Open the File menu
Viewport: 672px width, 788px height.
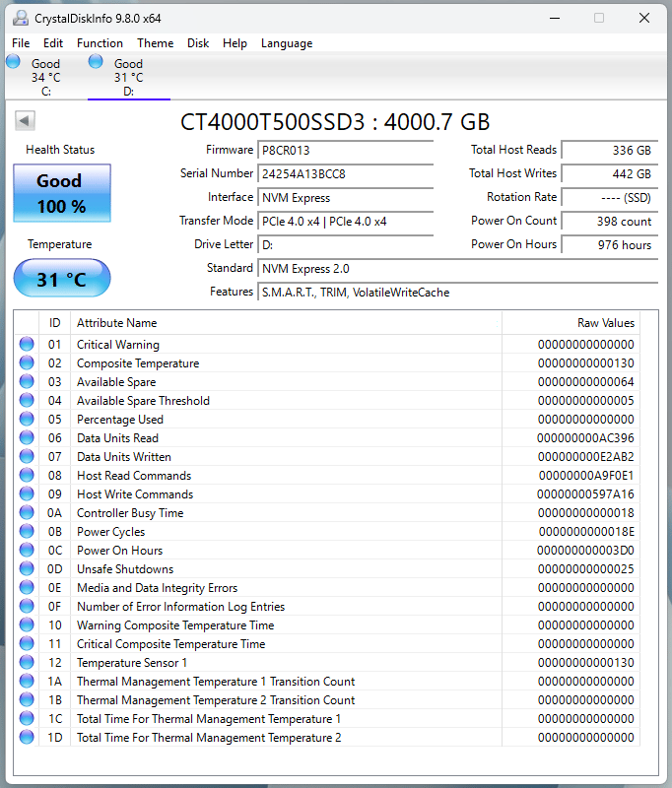[21, 43]
